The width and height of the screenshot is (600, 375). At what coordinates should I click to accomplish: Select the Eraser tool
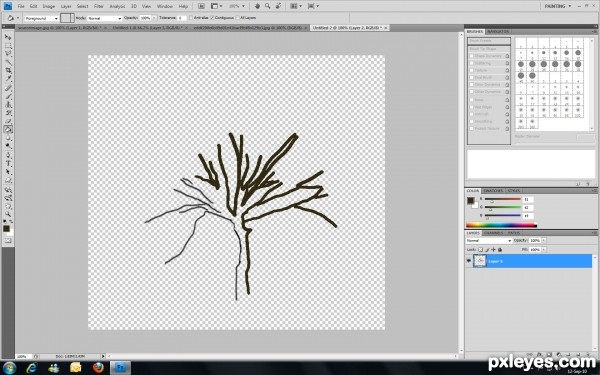(8, 121)
